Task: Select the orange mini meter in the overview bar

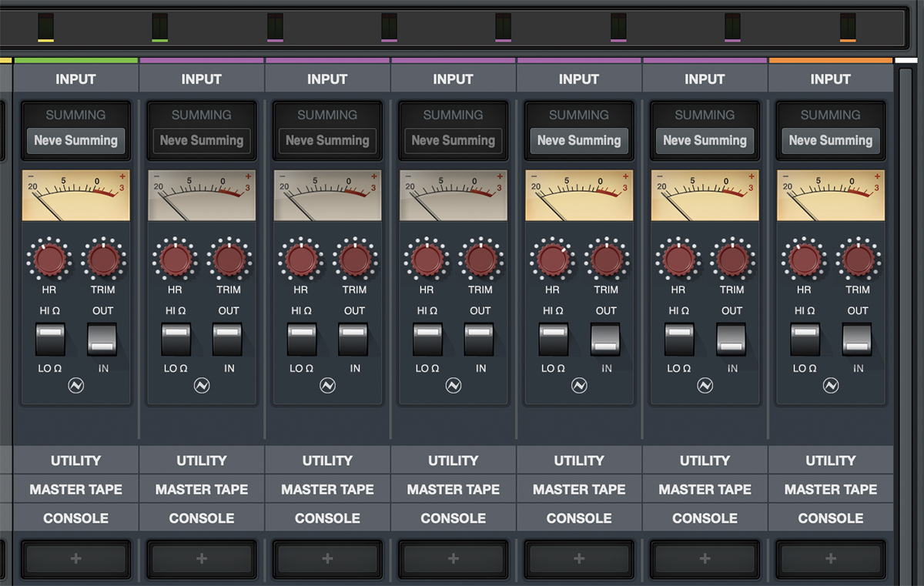Action: coord(848,27)
